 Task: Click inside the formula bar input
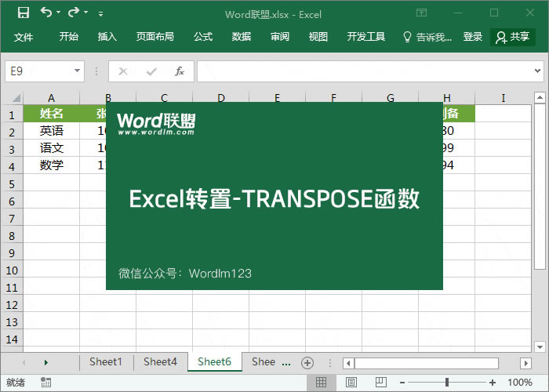pyautogui.click(x=364, y=71)
